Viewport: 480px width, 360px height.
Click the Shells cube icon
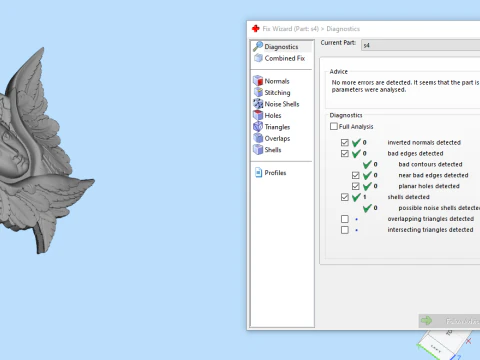point(258,149)
